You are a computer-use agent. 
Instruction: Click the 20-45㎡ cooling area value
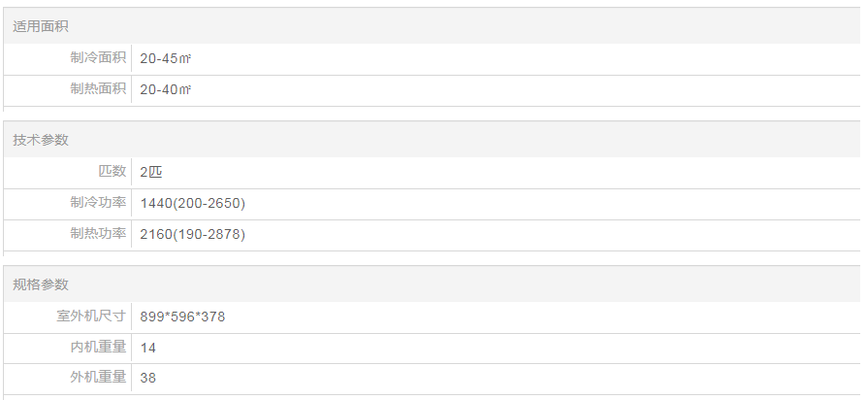coord(166,59)
